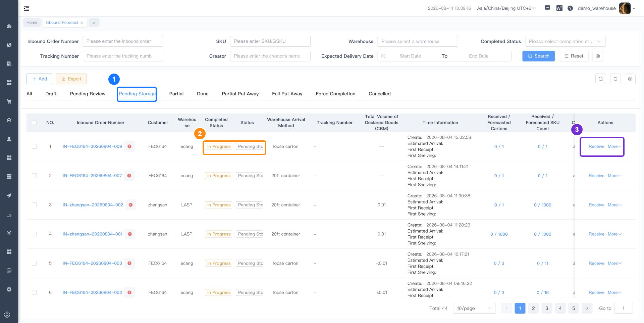Open the dashboard gauge icon in sidebar
This screenshot has width=644, height=323.
click(x=9, y=26)
